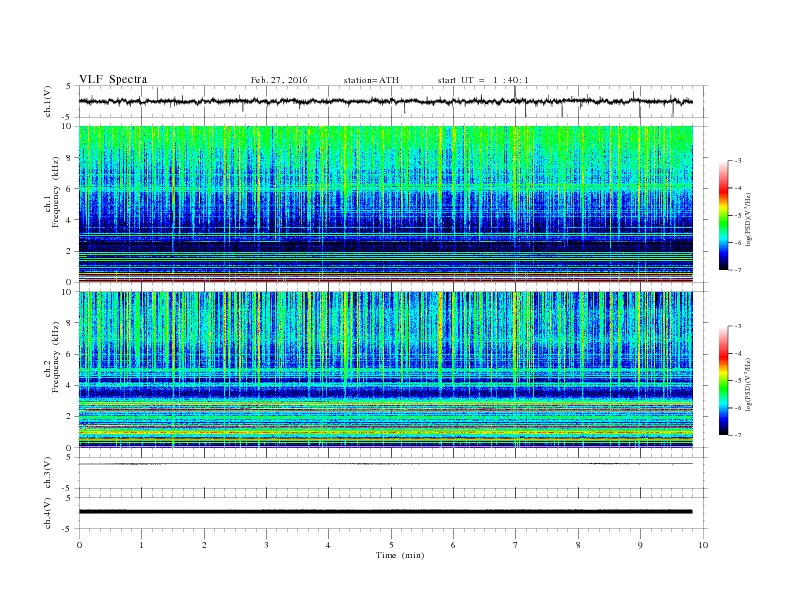792x612 pixels.
Task: Click the time axis tick label '6'
Action: [x=453, y=545]
